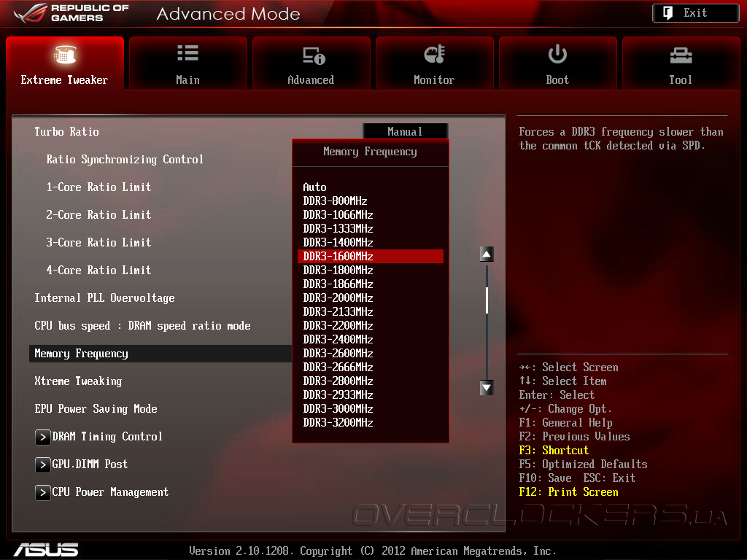Image resolution: width=747 pixels, height=560 pixels.
Task: Expand the DRAM Timing Control submenu arrow
Action: point(42,437)
